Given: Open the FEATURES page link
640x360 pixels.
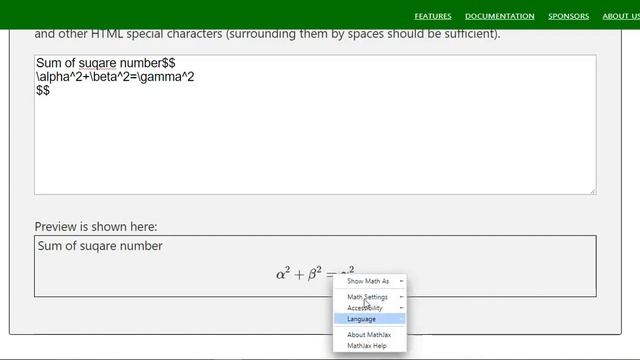Looking at the screenshot, I should (433, 16).
